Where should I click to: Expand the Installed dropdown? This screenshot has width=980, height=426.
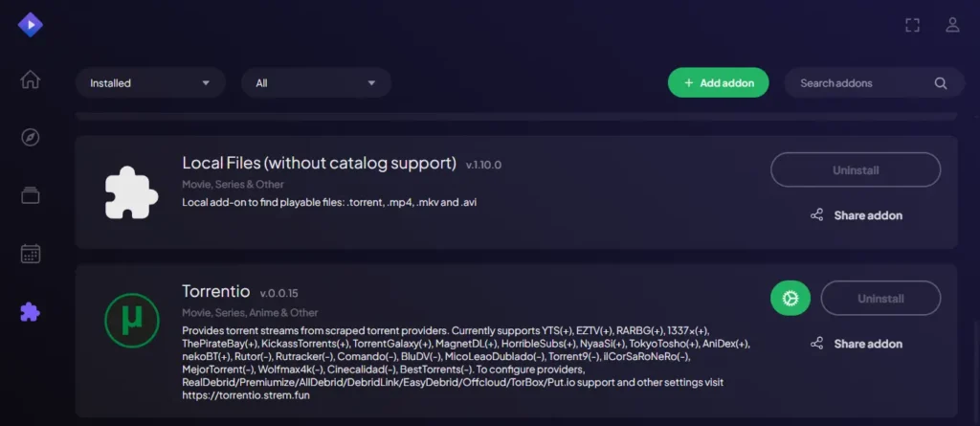[150, 83]
